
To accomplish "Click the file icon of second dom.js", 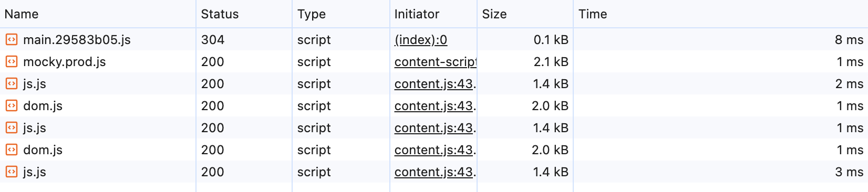I will click(12, 150).
